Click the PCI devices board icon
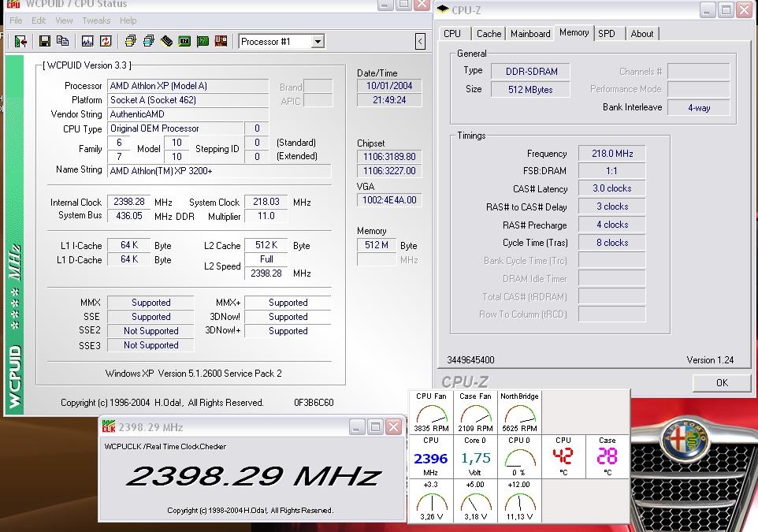The image size is (758, 532). click(x=203, y=41)
